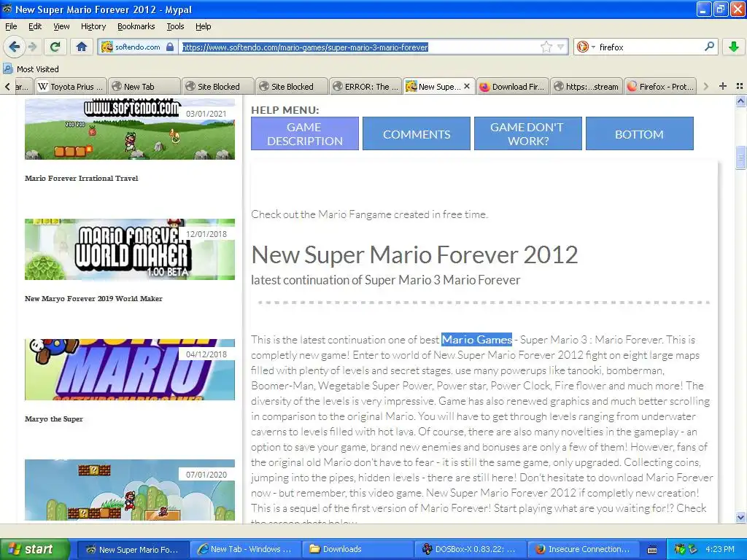Switch to the New Tab tab

coord(144,87)
